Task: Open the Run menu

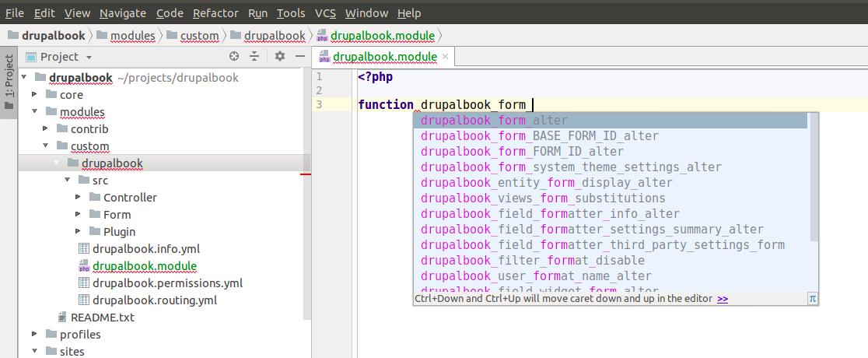Action: pos(258,12)
